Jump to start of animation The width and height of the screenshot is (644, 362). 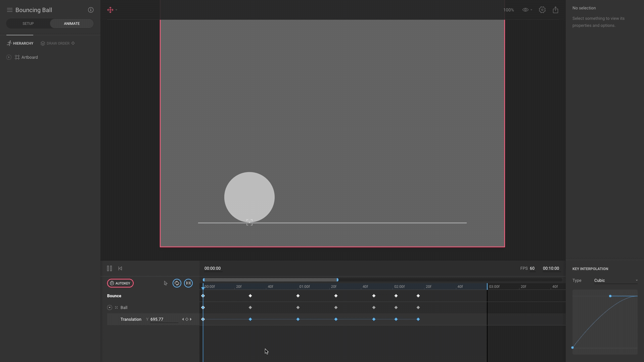120,268
